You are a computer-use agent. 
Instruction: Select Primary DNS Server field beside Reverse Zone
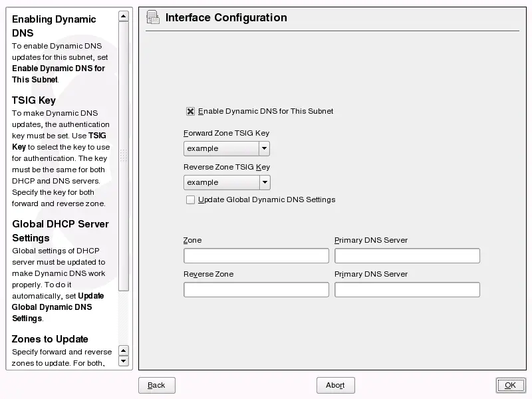tap(407, 290)
